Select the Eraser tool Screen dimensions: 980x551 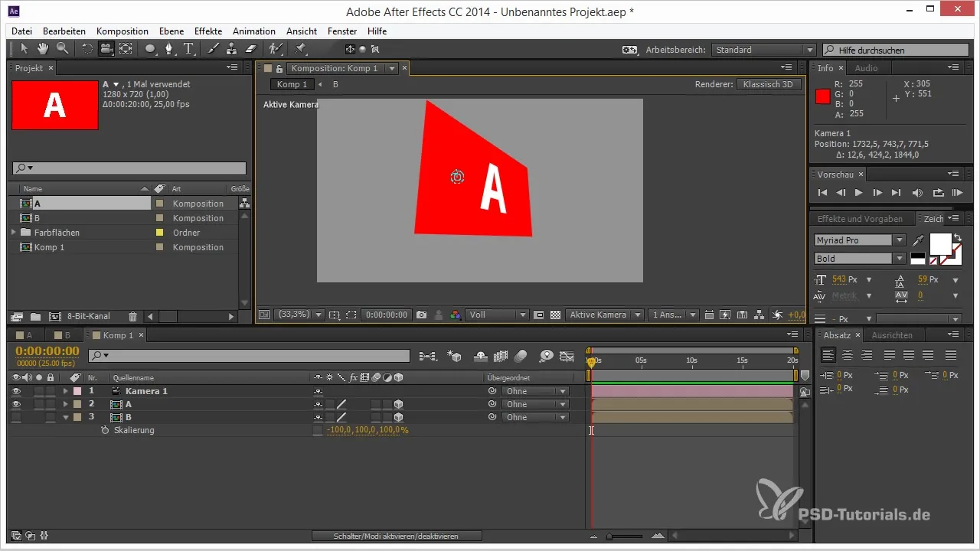pyautogui.click(x=250, y=49)
